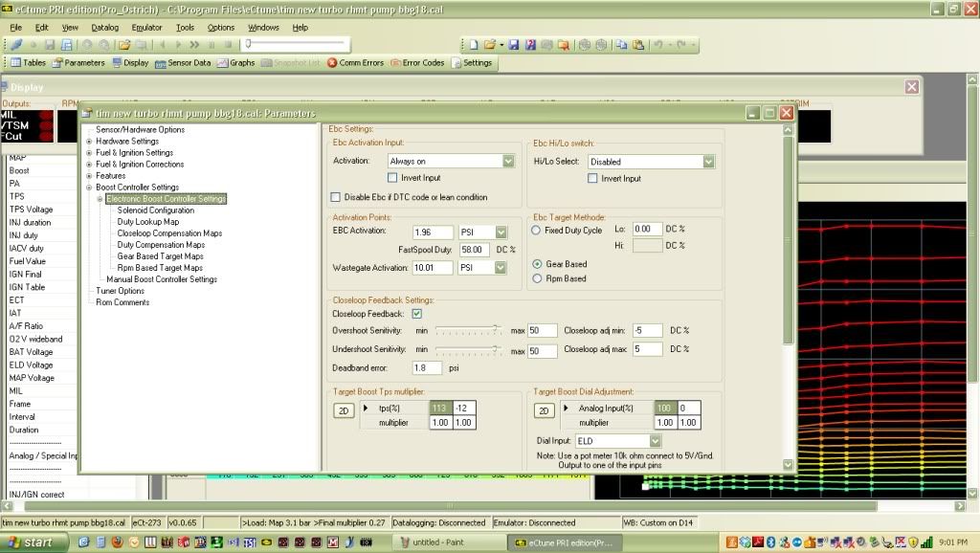Click the 2D button for Dial Adjustment
The height and width of the screenshot is (553, 980).
point(544,410)
